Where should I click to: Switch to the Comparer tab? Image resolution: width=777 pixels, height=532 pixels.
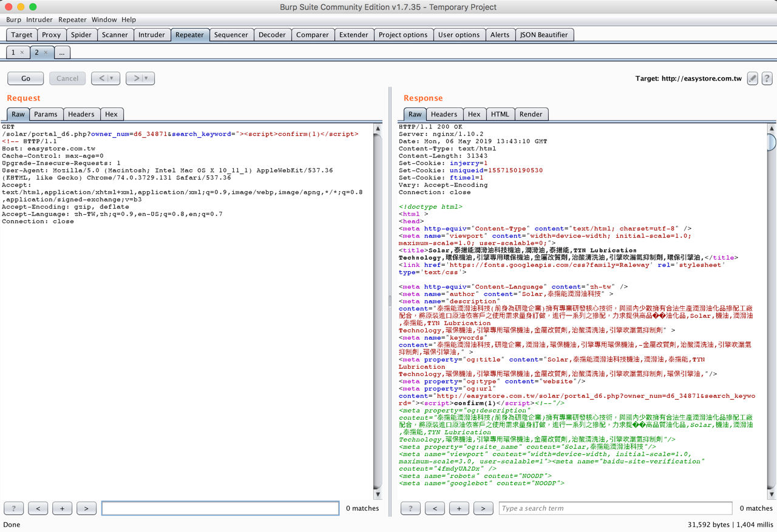tap(313, 35)
